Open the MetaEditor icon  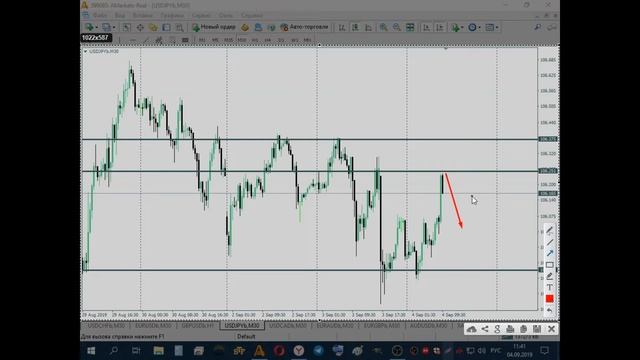[x=245, y=27]
